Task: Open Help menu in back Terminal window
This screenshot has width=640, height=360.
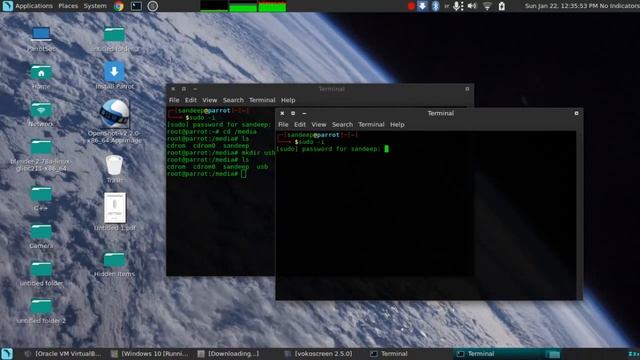Action: (x=288, y=100)
